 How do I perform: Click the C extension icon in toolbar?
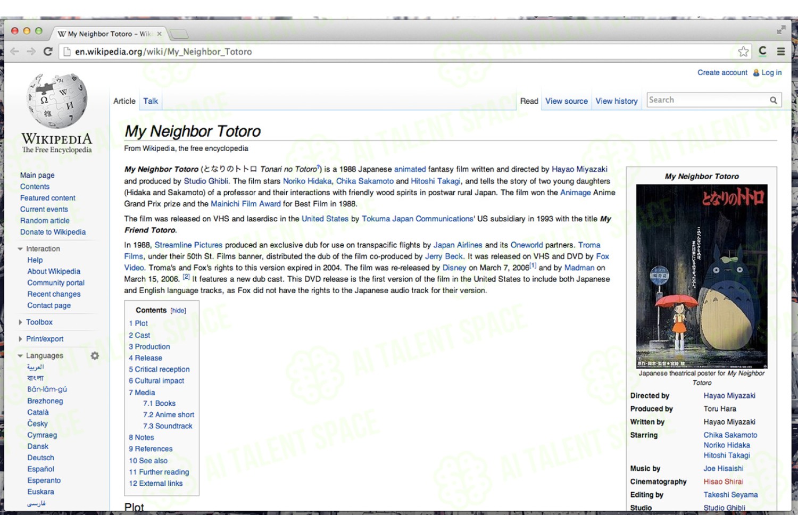point(762,51)
